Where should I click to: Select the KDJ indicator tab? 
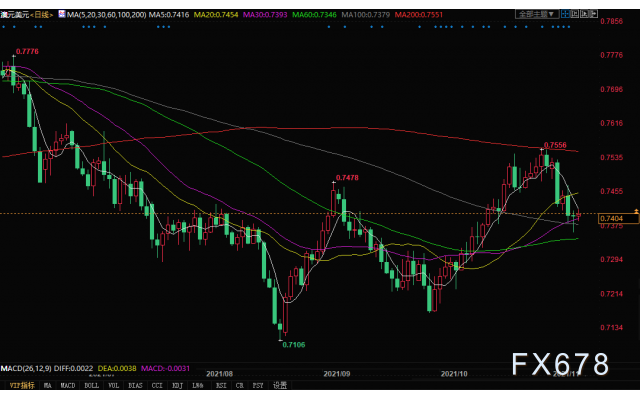[177, 385]
